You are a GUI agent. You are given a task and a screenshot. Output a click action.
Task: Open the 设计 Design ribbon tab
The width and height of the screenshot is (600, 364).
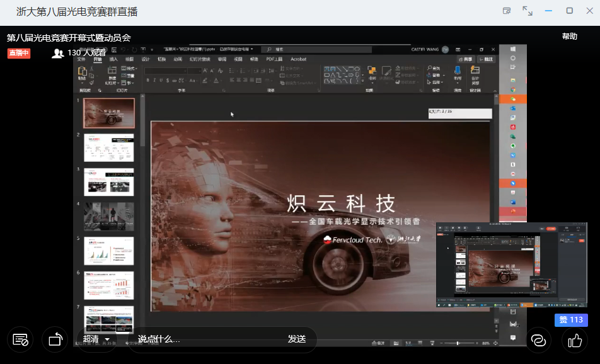pos(146,59)
